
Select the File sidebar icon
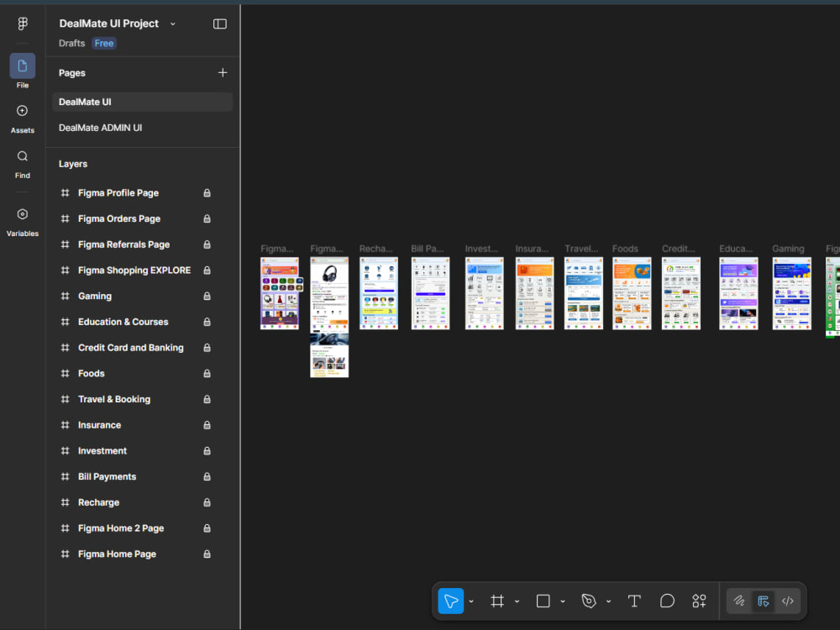coord(23,66)
